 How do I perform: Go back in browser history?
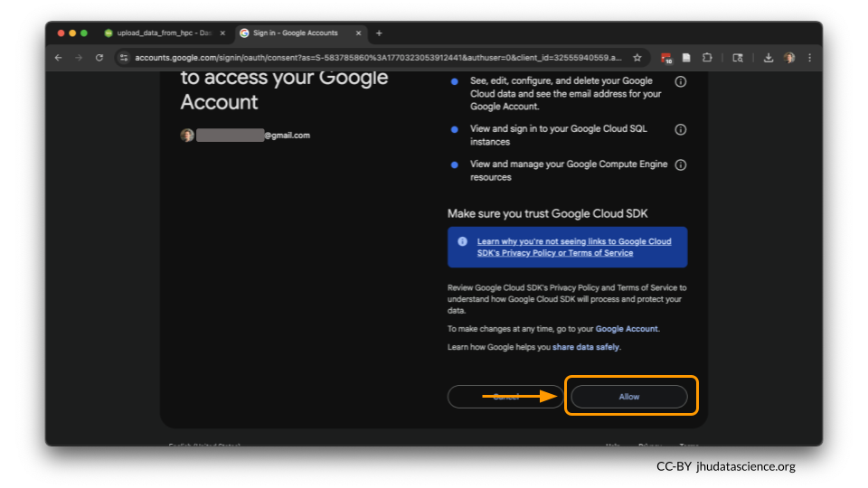pos(59,58)
